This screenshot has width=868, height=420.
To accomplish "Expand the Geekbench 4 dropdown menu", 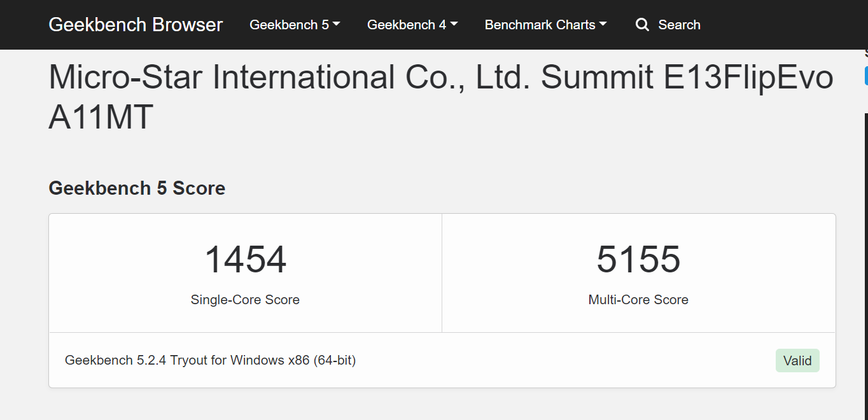I will point(412,25).
